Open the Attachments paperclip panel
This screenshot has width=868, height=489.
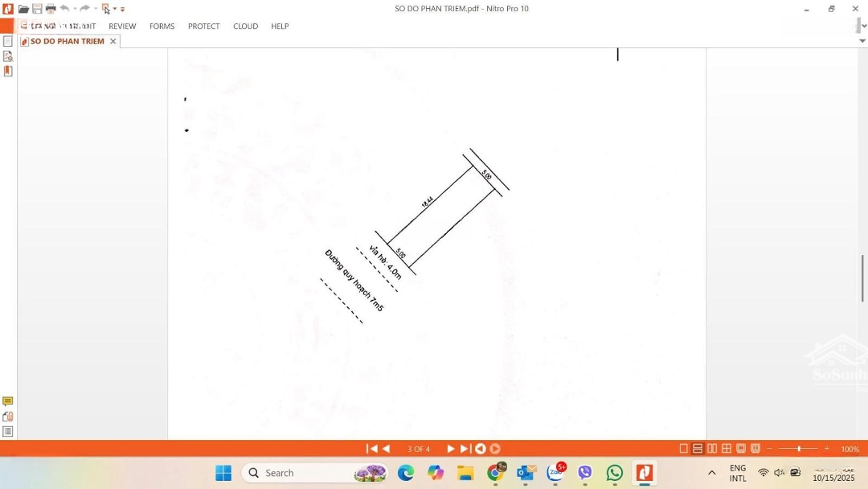(x=8, y=416)
